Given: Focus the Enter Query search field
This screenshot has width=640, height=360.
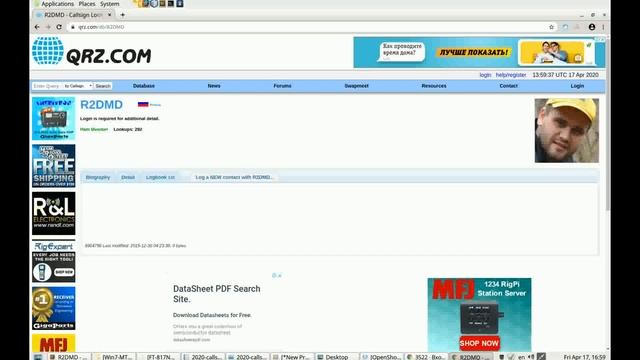Looking at the screenshot, I should 47,86.
